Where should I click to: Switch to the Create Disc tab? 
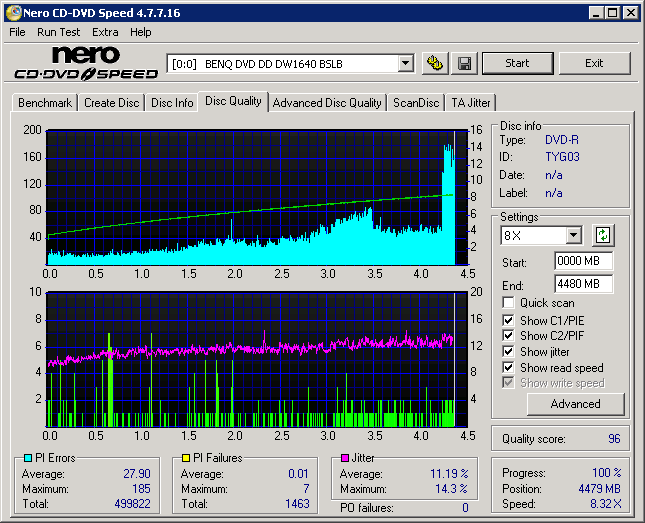111,102
